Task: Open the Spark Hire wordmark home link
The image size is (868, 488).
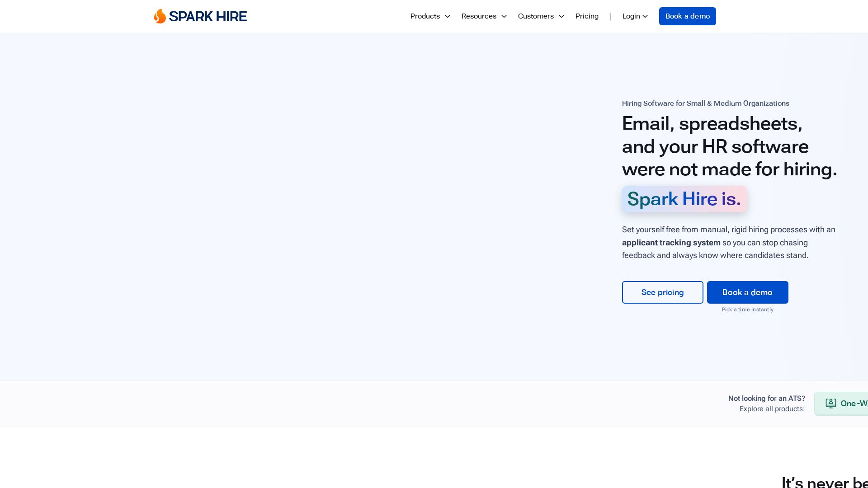Action: (208, 16)
